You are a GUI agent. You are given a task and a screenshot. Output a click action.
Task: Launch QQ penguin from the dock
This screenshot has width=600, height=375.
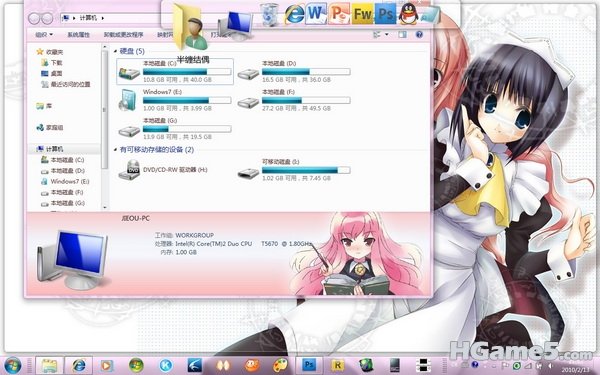(x=408, y=14)
